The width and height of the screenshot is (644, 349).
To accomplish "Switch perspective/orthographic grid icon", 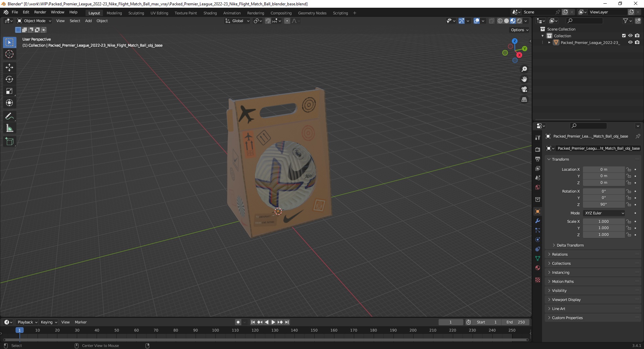I will (524, 100).
